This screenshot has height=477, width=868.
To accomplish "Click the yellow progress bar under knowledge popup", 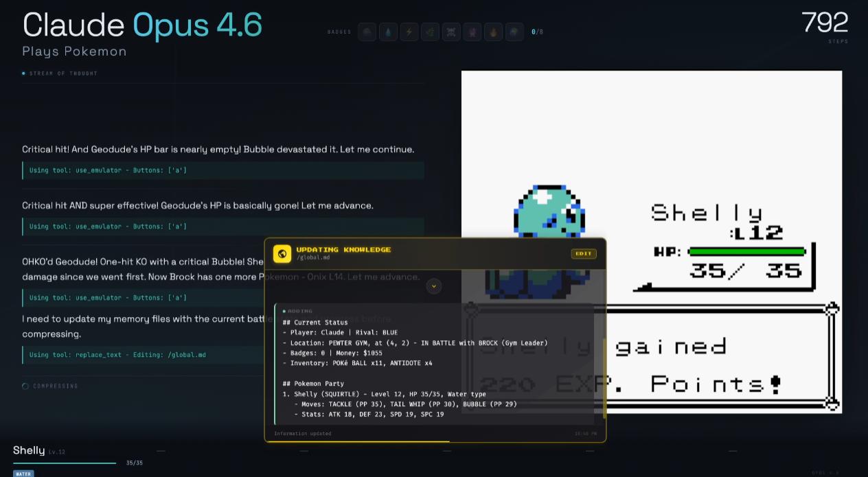I will pos(358,441).
